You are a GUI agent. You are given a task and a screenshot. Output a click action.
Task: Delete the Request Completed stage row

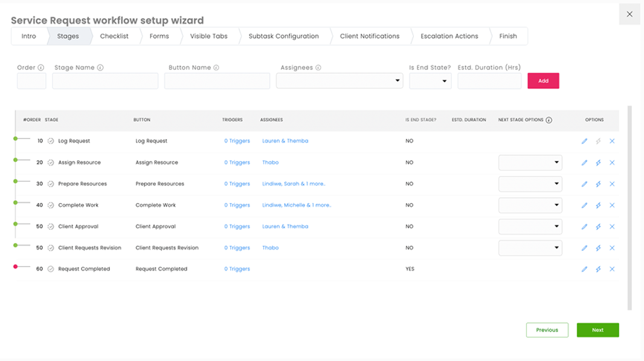612,269
